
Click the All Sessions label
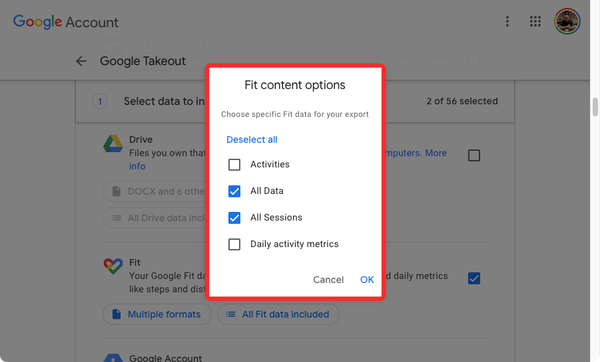[x=276, y=217]
